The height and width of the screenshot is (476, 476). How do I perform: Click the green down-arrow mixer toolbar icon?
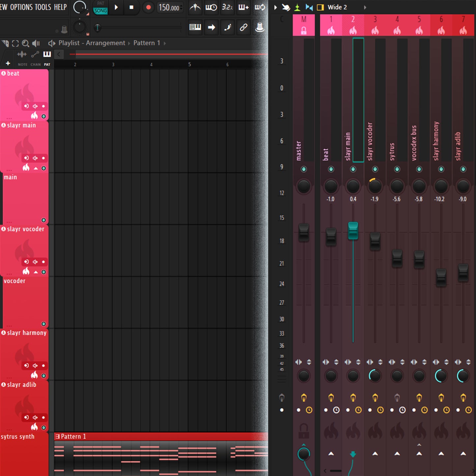(297, 7)
